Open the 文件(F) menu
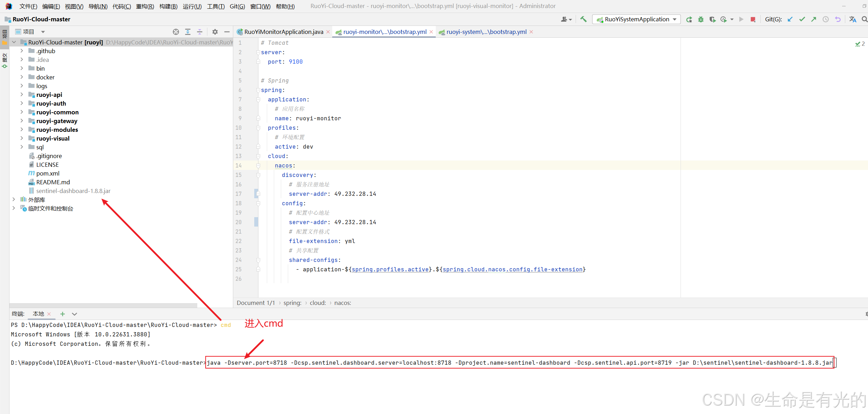 click(28, 6)
